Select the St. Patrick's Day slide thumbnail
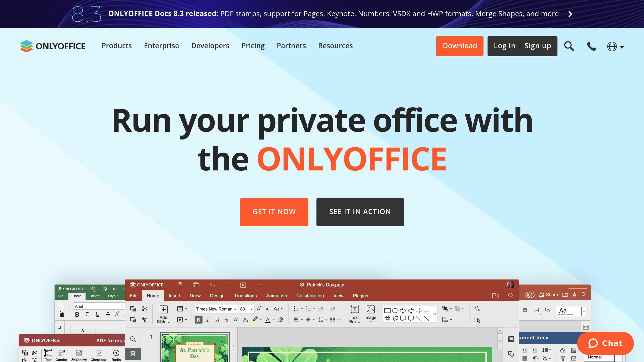Viewport: 644px width, 362px height. click(195, 347)
